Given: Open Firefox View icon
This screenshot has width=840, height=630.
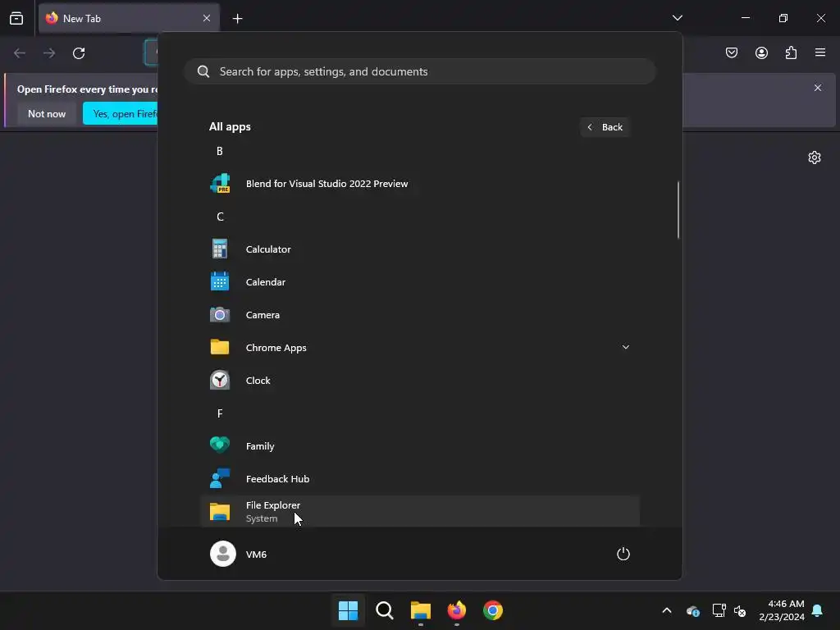Looking at the screenshot, I should tap(16, 18).
